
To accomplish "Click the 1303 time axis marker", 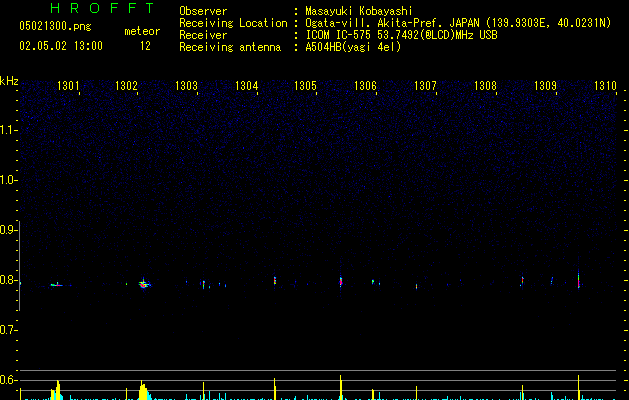I will pyautogui.click(x=187, y=86).
